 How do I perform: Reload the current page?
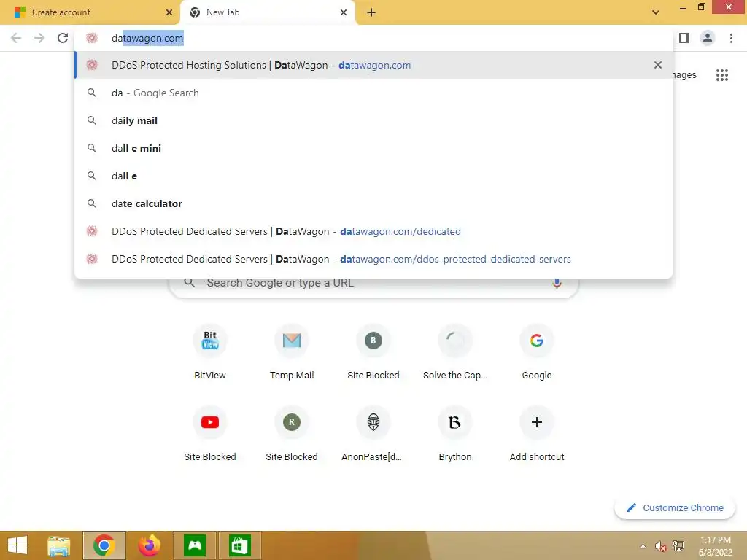[x=63, y=38]
